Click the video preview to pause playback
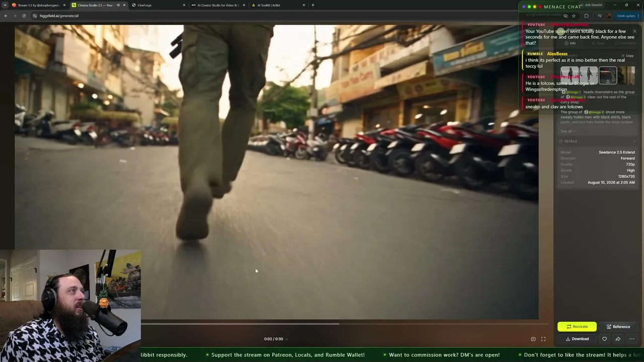 277,171
